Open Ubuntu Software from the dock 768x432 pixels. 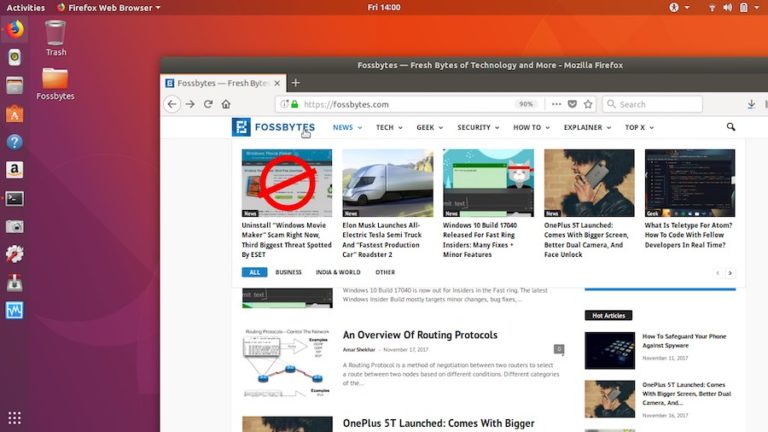click(15, 114)
